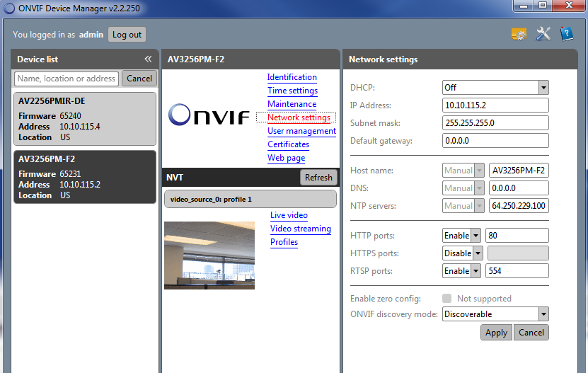Click the Network settings panel header

tap(460, 59)
